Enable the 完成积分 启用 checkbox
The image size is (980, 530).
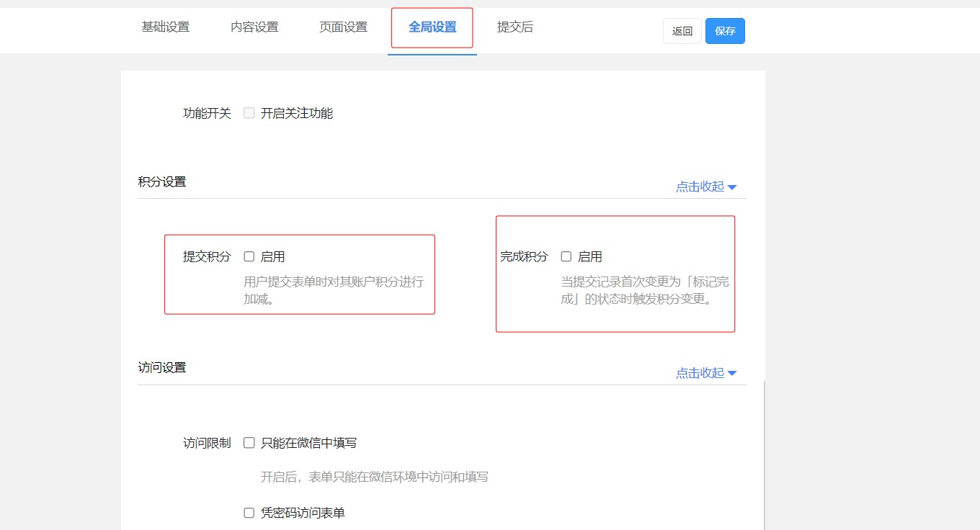pos(566,256)
